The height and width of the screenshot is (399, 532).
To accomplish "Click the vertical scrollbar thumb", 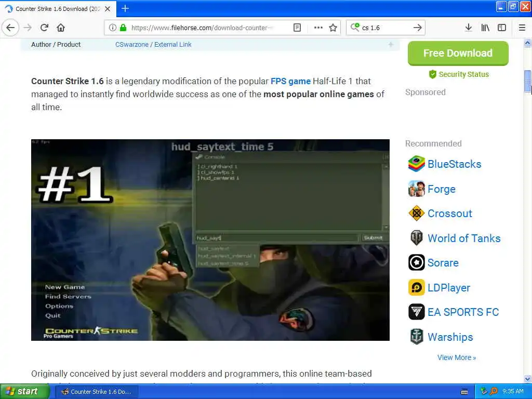I will tap(528, 81).
